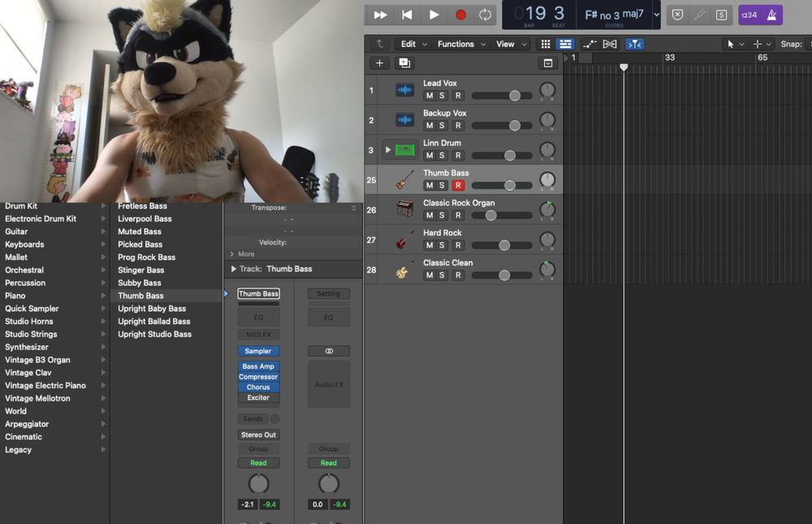812x524 pixels.
Task: Click the tuner icon in control bar
Action: coord(700,15)
